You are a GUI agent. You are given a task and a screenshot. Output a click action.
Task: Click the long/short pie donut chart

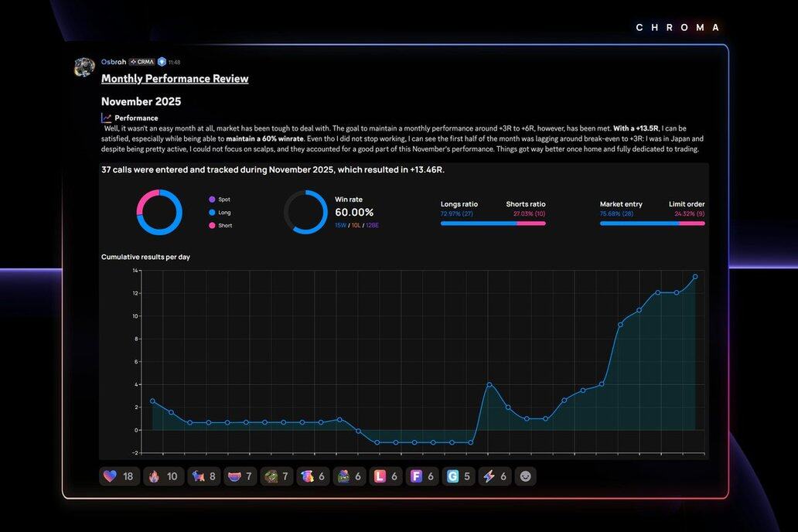pyautogui.click(x=159, y=212)
